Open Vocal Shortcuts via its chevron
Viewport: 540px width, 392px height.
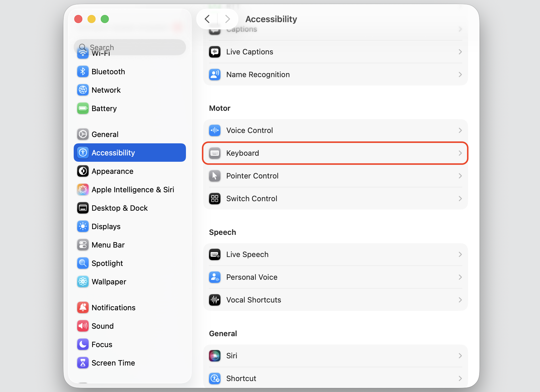coord(460,300)
